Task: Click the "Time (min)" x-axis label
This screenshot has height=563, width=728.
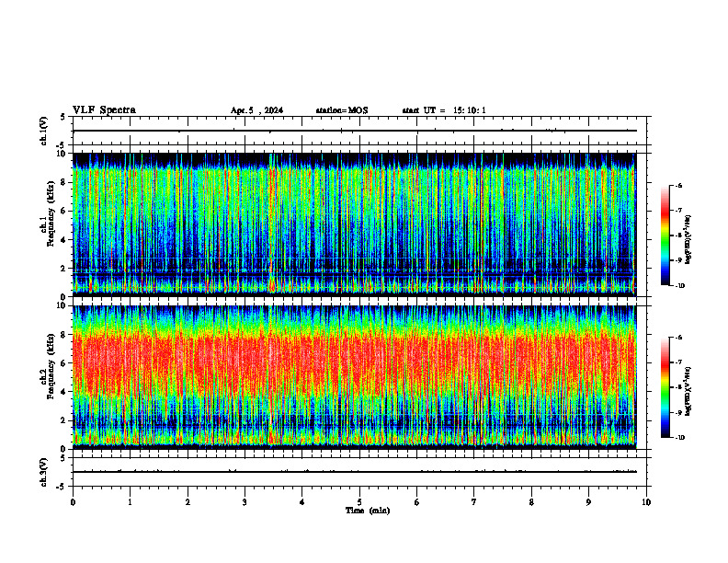Action: point(368,511)
